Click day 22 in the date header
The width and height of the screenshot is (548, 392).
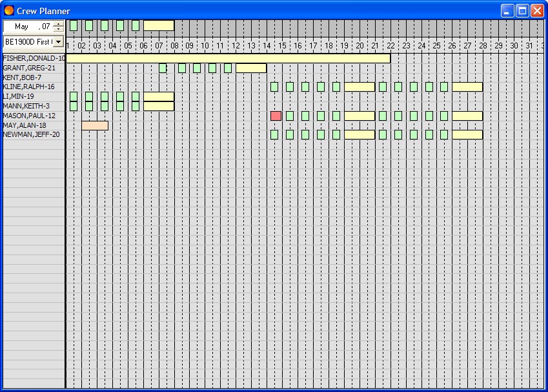coord(391,45)
